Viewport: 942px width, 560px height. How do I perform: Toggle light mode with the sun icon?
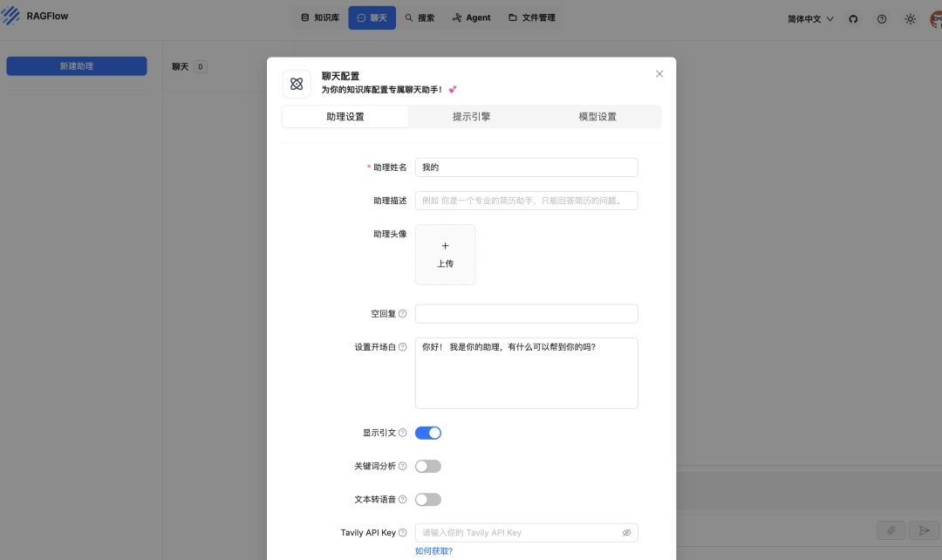click(x=910, y=17)
